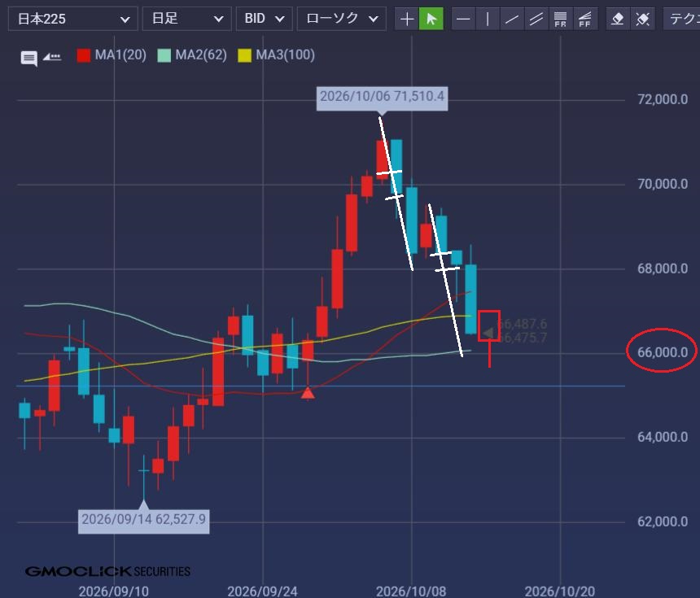Open the テクニカル indicators button

(682, 20)
